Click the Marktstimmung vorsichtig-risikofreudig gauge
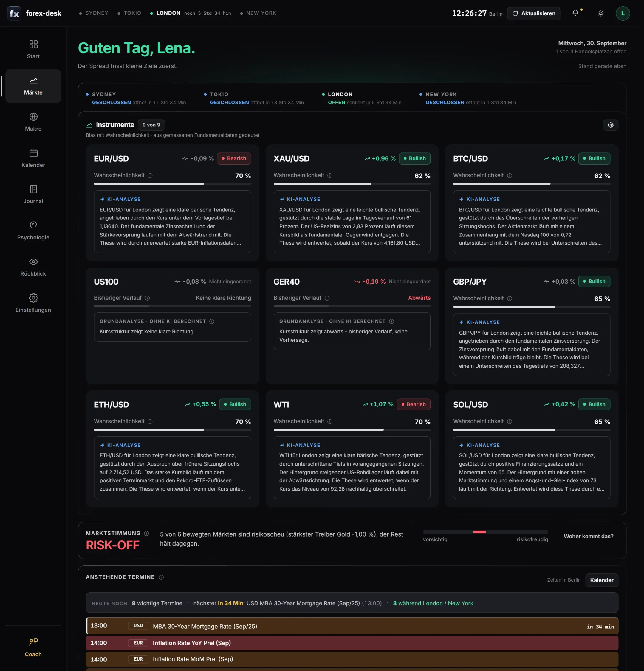The width and height of the screenshot is (644, 671). click(485, 532)
